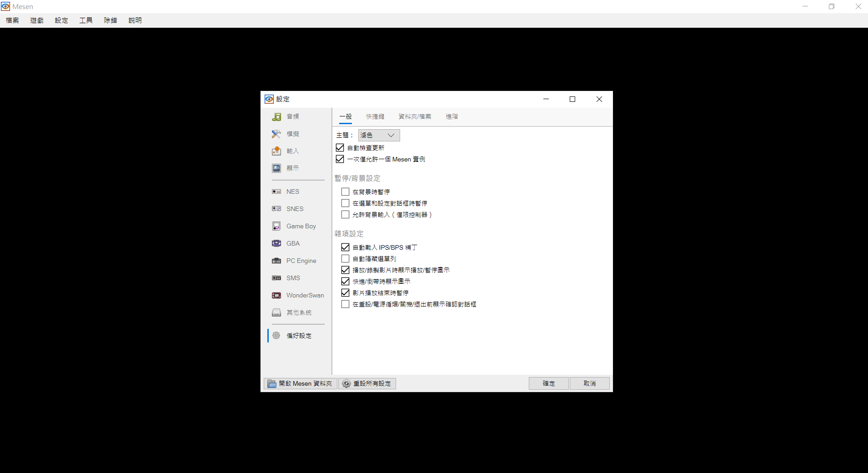The image size is (868, 473).
Task: Open the 設定 menu in menu bar
Action: point(61,20)
